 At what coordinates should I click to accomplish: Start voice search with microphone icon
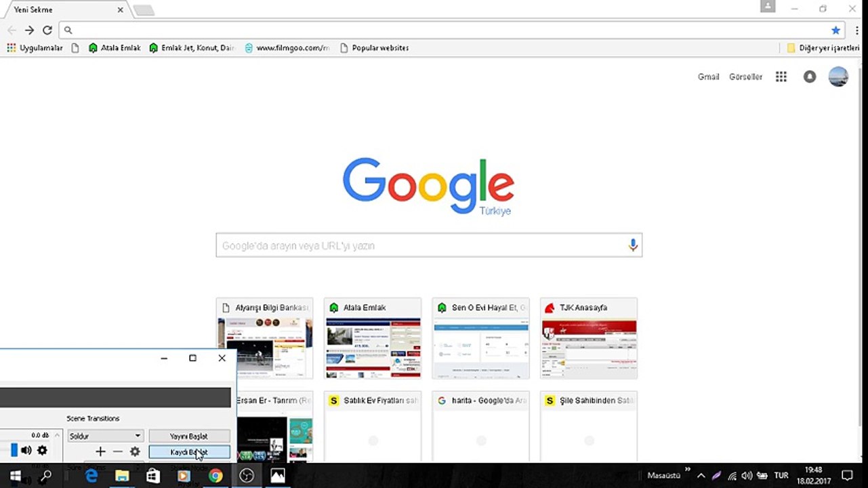633,245
